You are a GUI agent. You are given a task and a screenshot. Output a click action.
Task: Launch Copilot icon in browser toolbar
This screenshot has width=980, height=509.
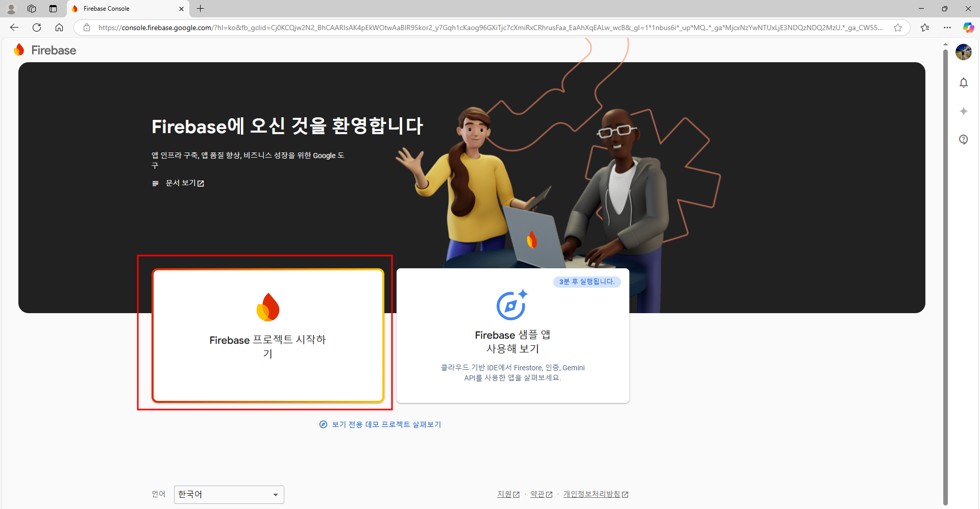tap(968, 28)
